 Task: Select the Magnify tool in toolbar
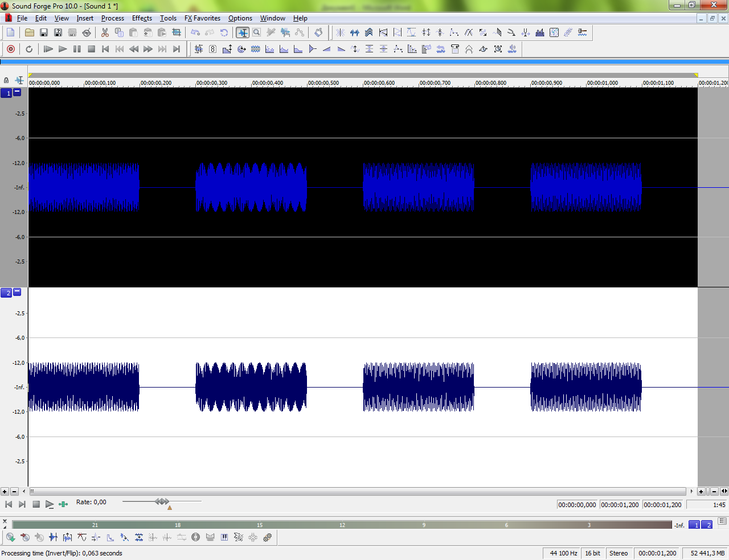click(257, 32)
